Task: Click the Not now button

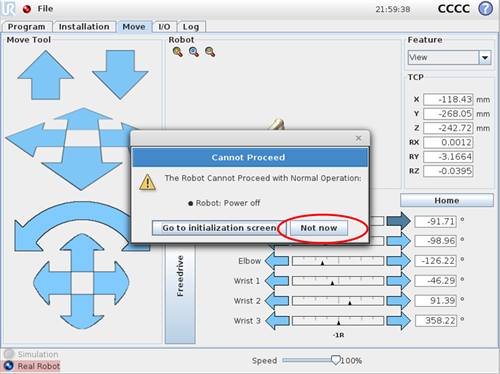Action: pyautogui.click(x=319, y=228)
